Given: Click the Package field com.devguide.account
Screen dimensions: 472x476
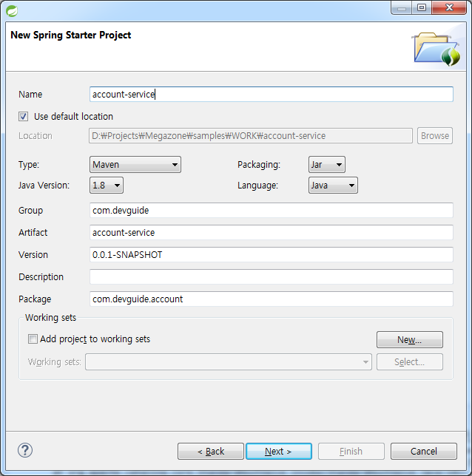Looking at the screenshot, I should (272, 299).
